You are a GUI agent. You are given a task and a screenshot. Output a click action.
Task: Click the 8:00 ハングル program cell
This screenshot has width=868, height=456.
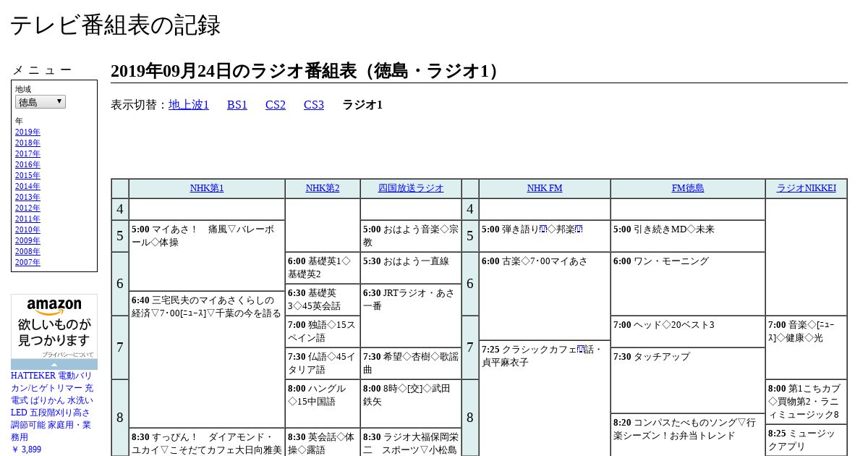click(x=323, y=404)
